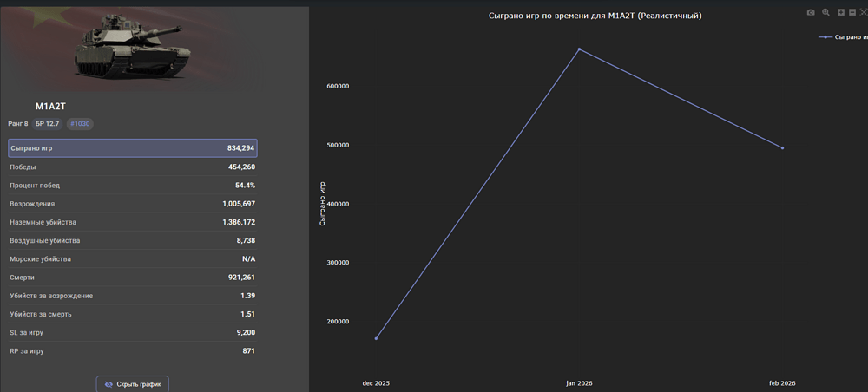
Task: Select the Сыграно игр stat row
Action: click(133, 148)
